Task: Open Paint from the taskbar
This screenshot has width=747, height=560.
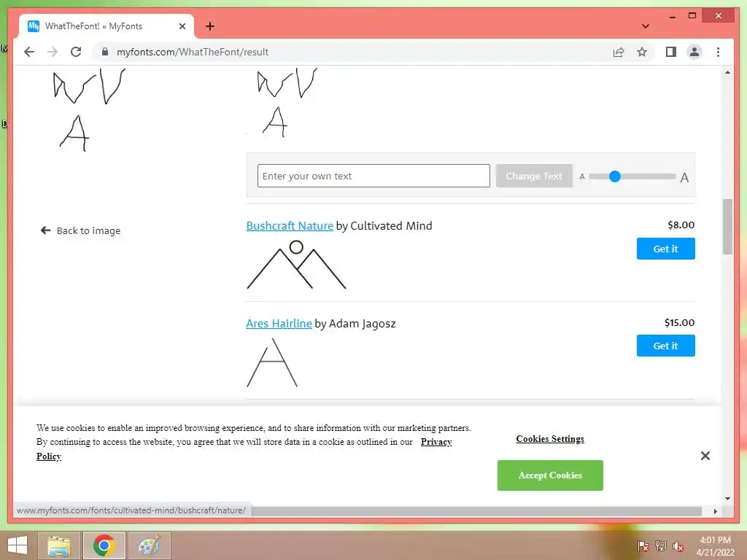Action: pyautogui.click(x=149, y=545)
